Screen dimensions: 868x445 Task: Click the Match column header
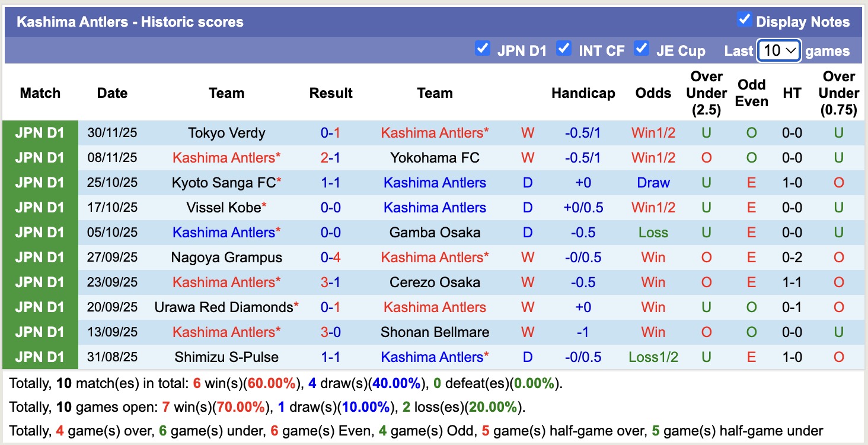[x=40, y=93]
